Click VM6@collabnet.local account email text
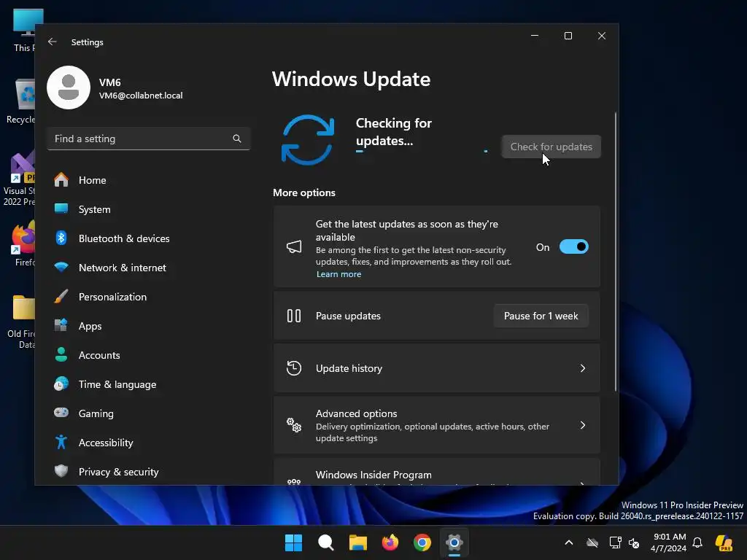 141,96
